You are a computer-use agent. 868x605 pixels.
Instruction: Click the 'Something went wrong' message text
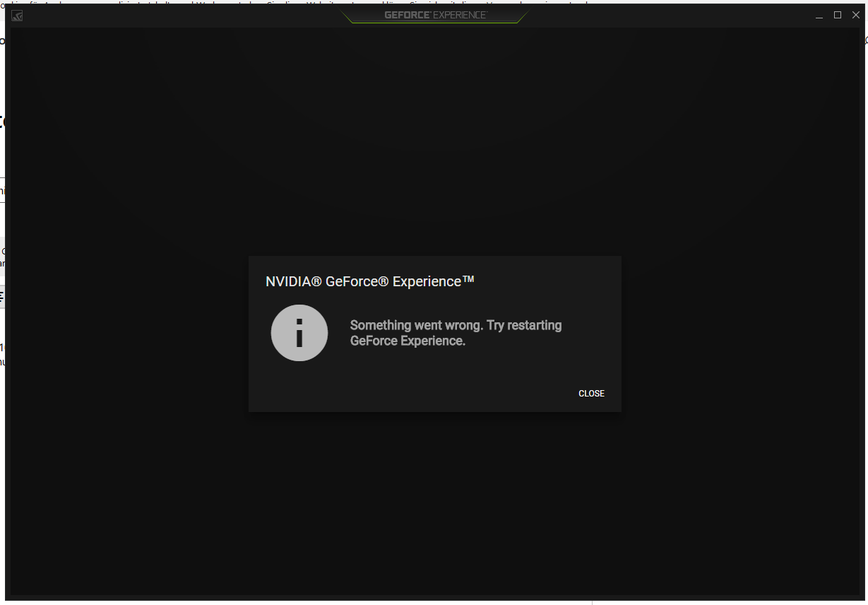(456, 333)
